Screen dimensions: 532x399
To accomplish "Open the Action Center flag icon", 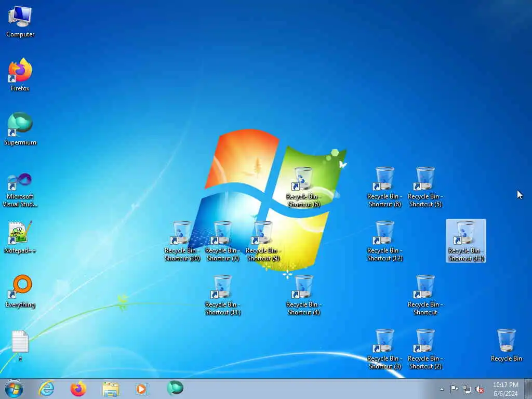I will (454, 389).
